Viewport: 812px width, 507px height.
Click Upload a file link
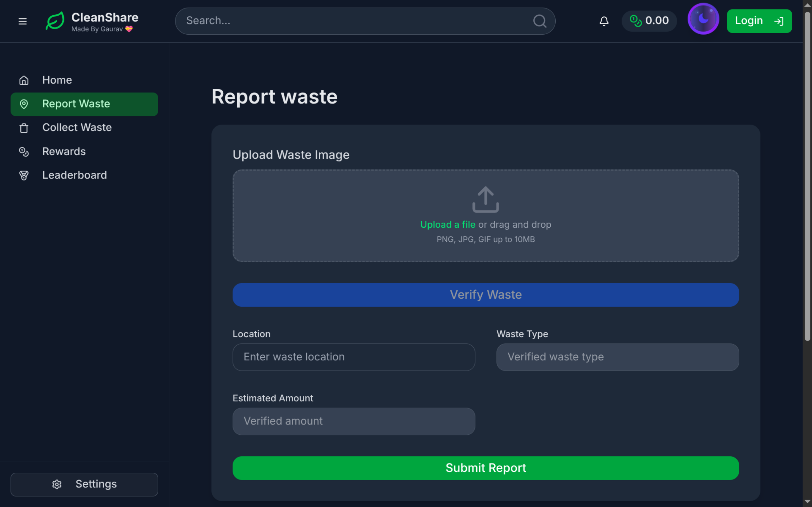pyautogui.click(x=447, y=224)
